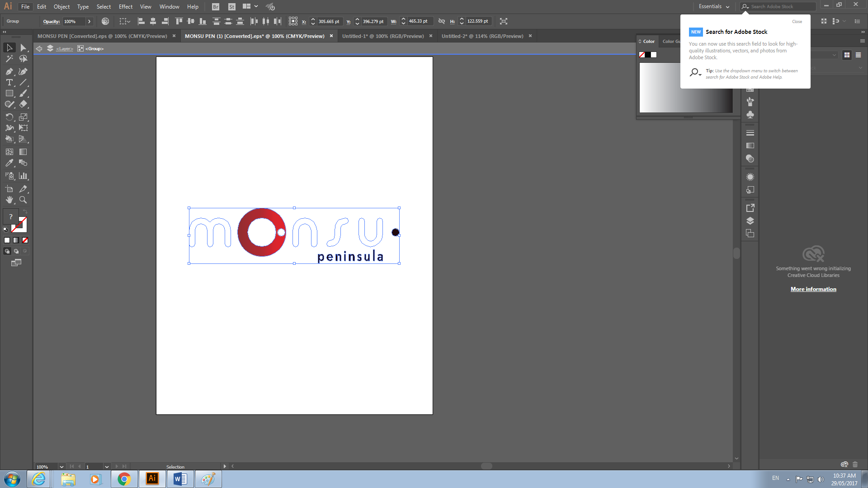
Task: Select the Shape Builder tool
Action: (9, 139)
